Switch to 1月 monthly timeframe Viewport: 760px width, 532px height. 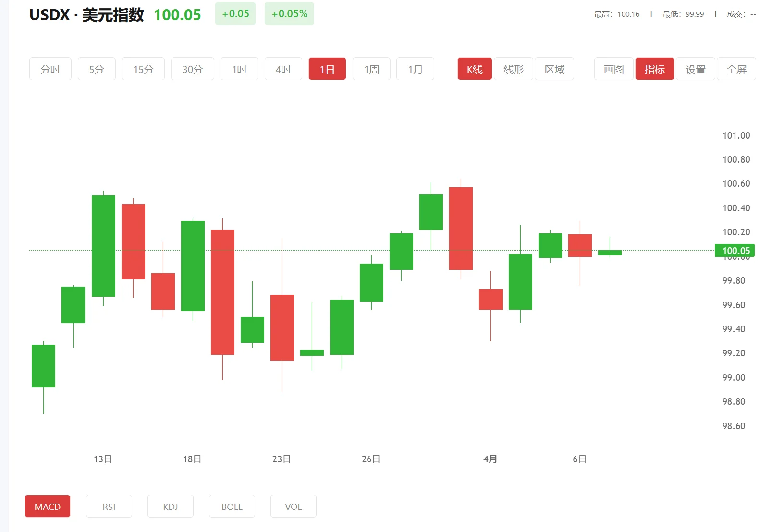(415, 69)
